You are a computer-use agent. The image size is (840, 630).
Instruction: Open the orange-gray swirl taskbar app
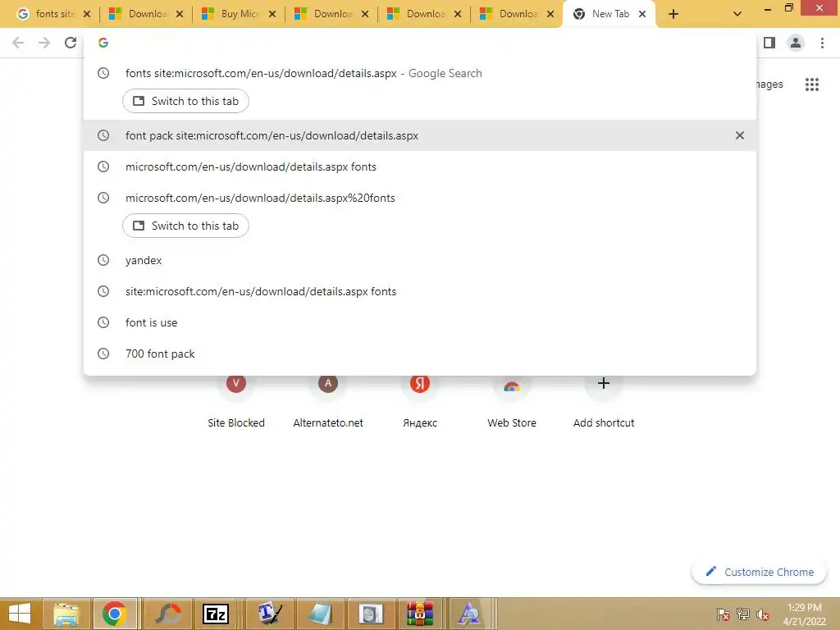tap(167, 614)
